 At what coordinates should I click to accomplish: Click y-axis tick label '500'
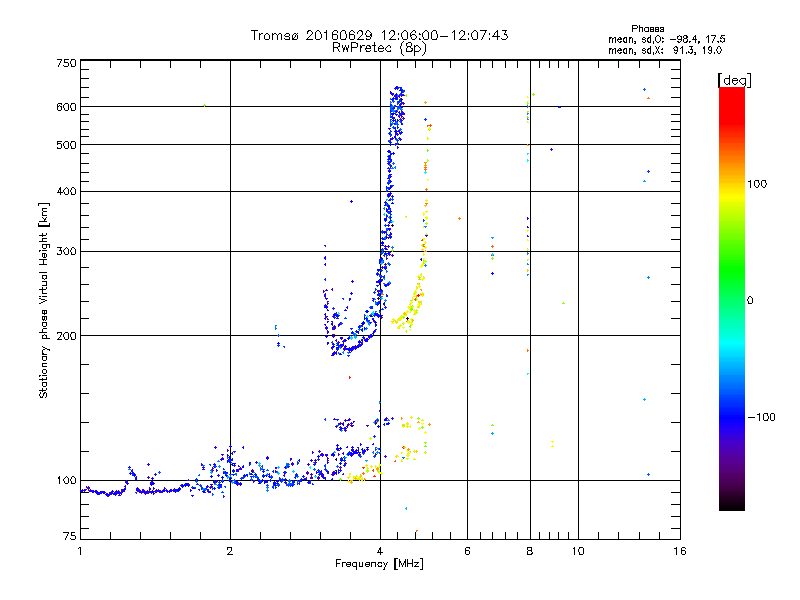[66, 145]
